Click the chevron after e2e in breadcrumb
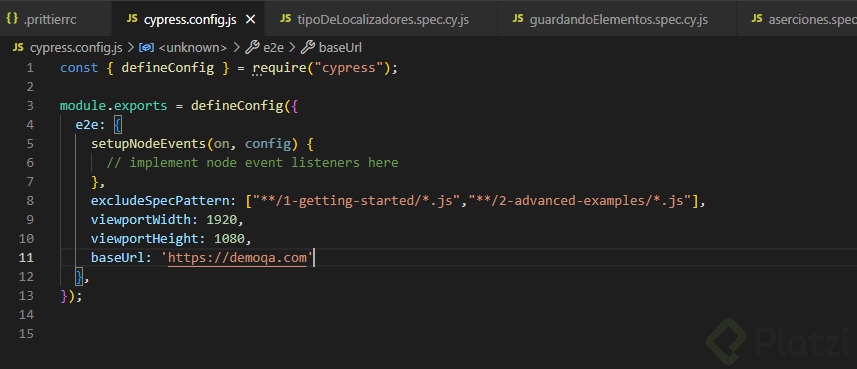 (x=292, y=48)
